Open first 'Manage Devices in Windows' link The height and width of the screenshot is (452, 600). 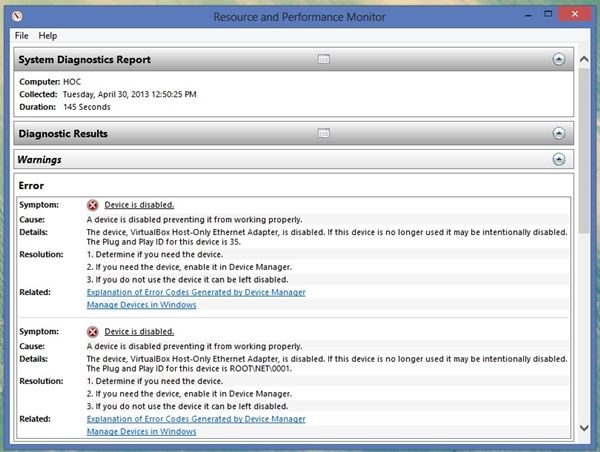pyautogui.click(x=142, y=305)
